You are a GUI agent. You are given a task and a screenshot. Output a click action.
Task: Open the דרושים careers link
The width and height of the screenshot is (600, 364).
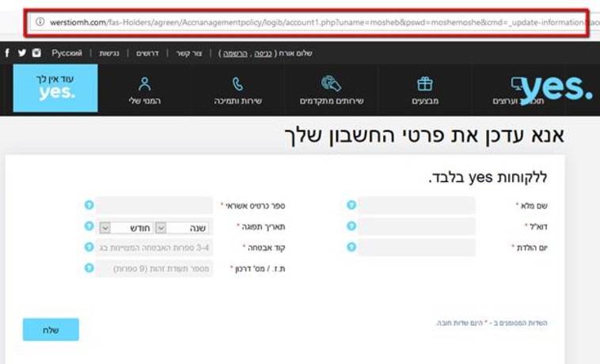147,53
